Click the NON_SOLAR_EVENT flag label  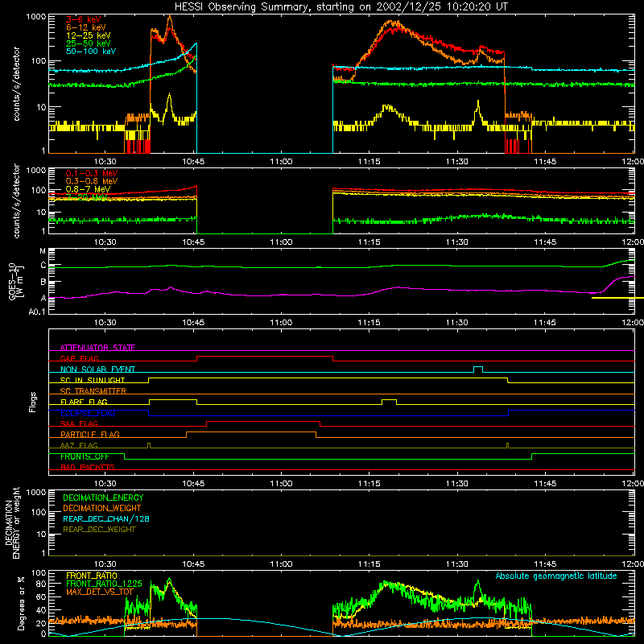pyautogui.click(x=97, y=369)
